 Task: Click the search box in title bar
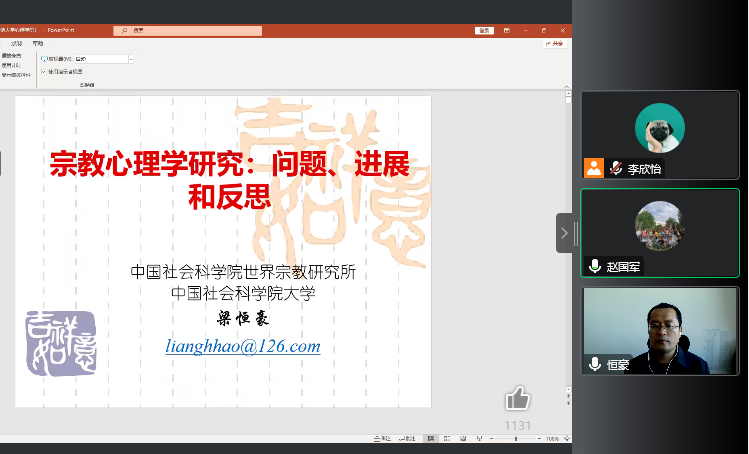click(x=200, y=31)
